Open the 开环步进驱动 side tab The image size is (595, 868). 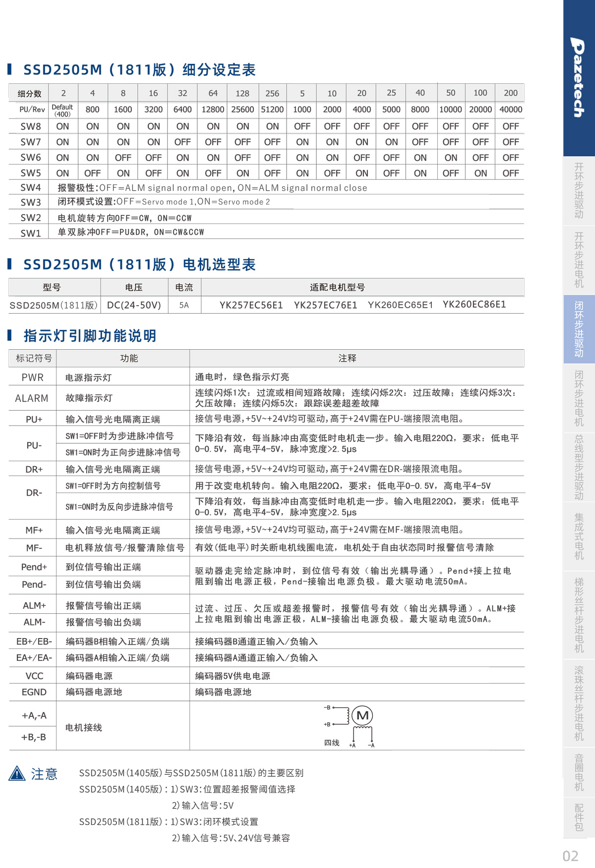579,191
